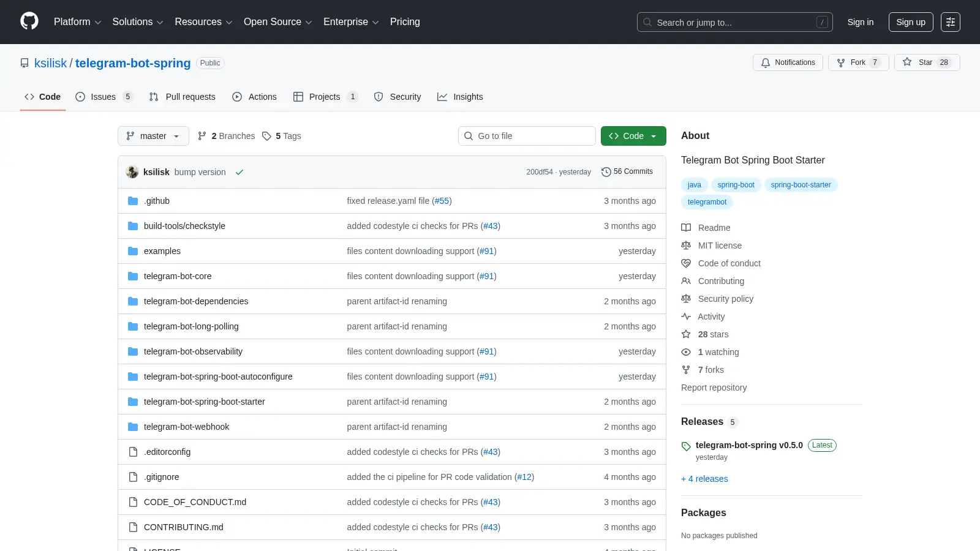Click the .github folder icon
The height and width of the screenshot is (551, 980).
[x=133, y=201]
